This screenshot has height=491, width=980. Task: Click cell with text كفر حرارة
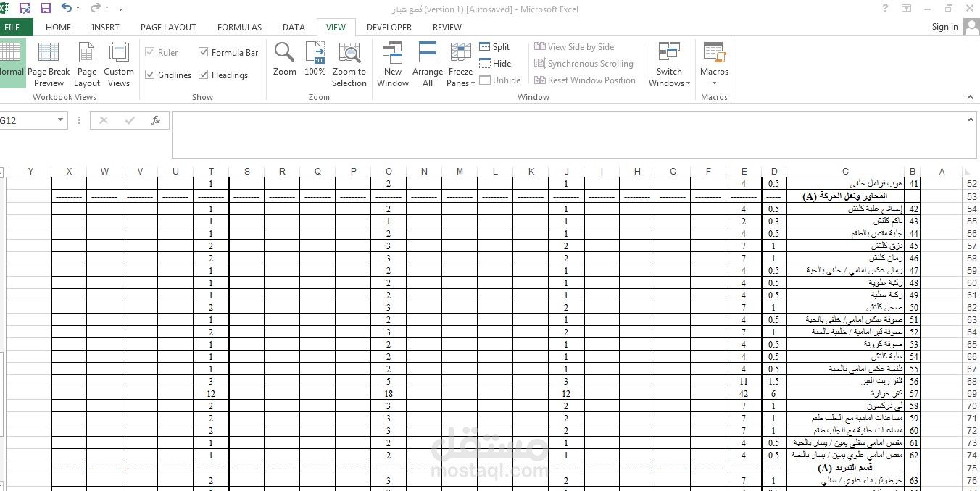pos(845,393)
